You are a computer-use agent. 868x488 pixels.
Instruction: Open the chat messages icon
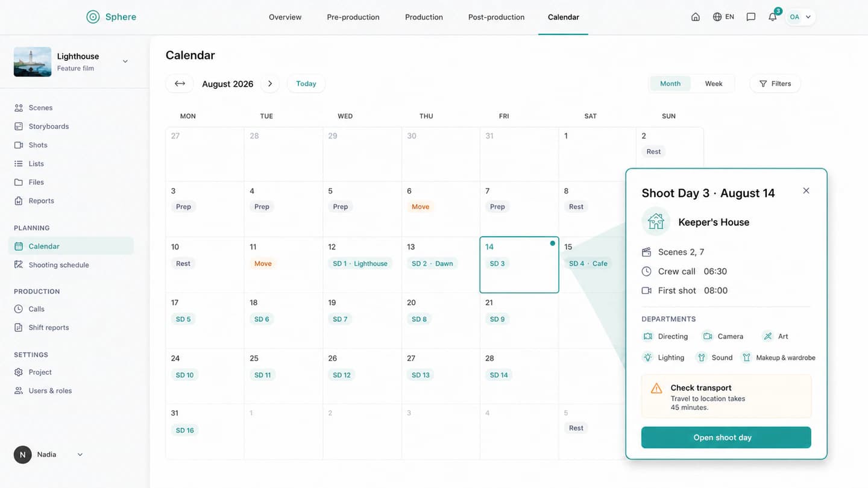coord(751,17)
